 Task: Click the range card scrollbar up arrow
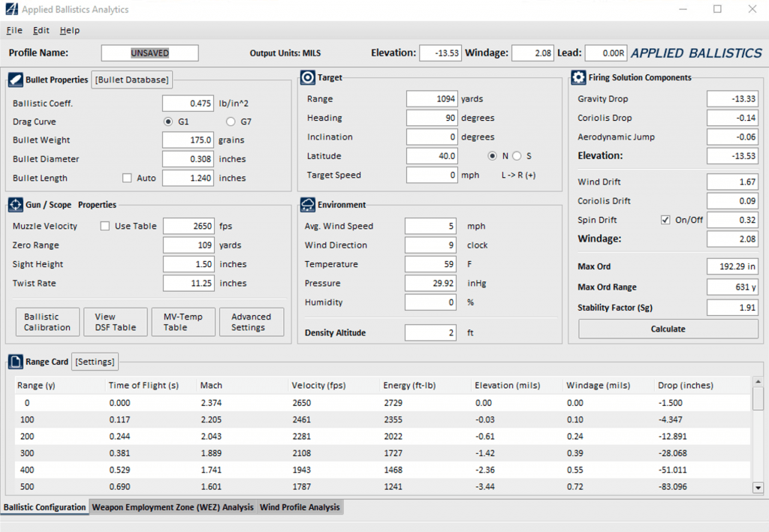click(758, 381)
